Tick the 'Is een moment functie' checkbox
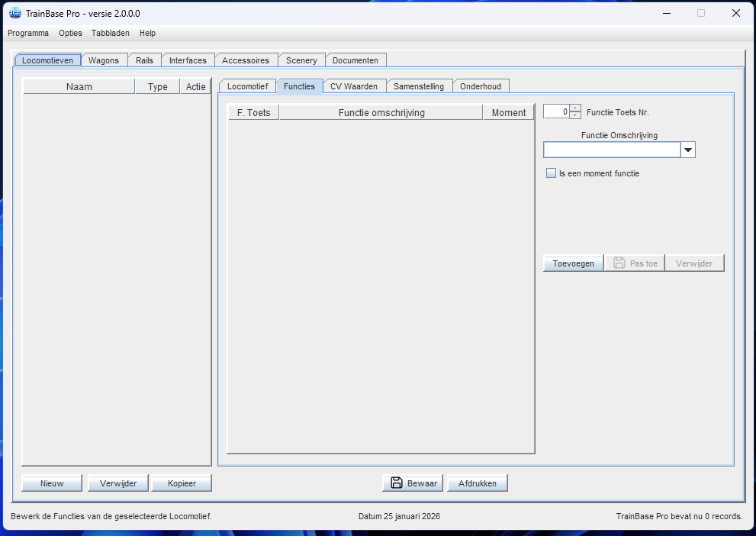The height and width of the screenshot is (536, 756). [x=552, y=173]
